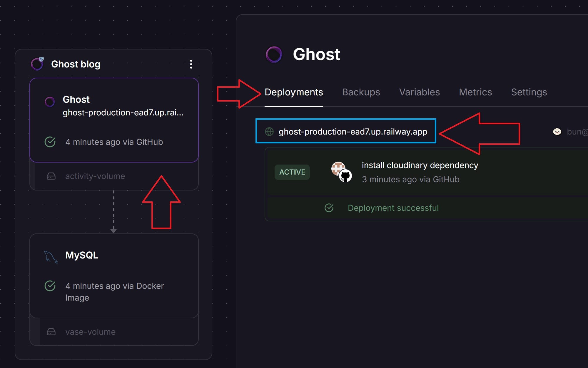Click the 'MySQL' service name

click(x=82, y=255)
